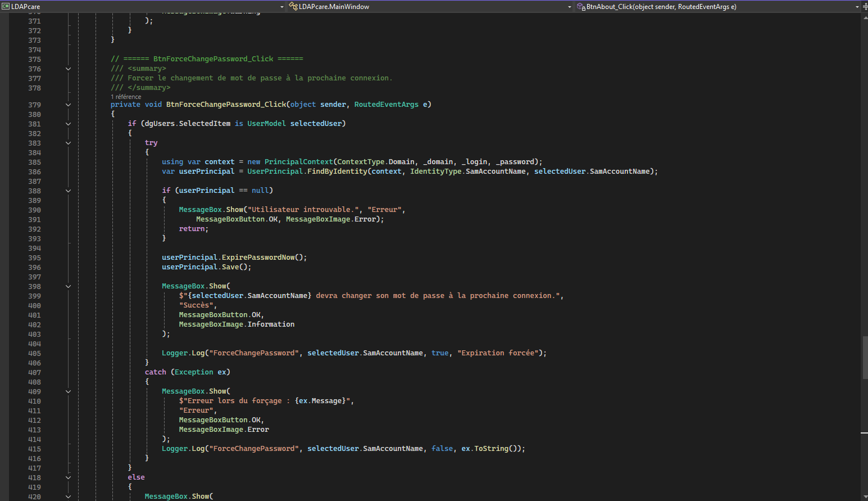The width and height of the screenshot is (868, 501).
Task: Collapse the if block at line 388
Action: tap(68, 190)
